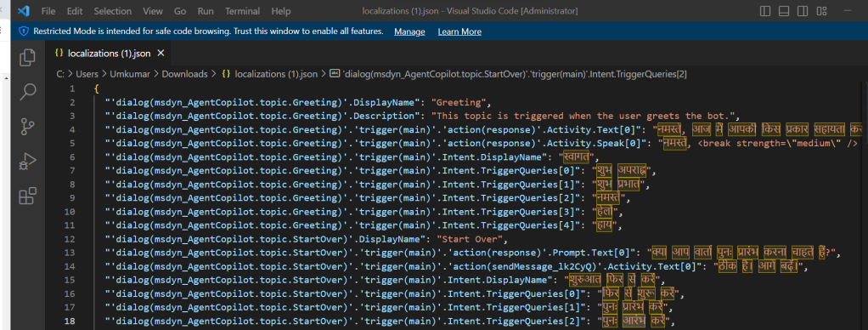Expand the Downloads breadcrumb segment
This screenshot has width=868, height=330.
(184, 74)
